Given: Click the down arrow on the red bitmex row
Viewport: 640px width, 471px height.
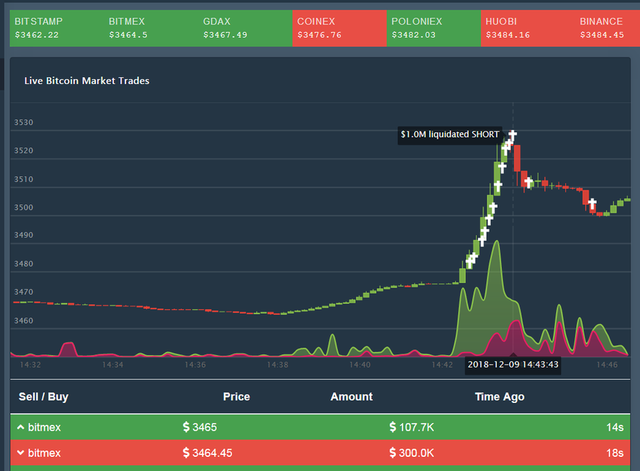Looking at the screenshot, I should 20,453.
